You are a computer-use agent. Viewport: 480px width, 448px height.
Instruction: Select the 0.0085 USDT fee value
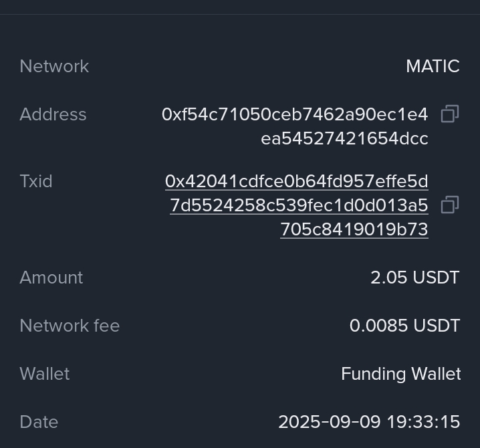[x=404, y=326]
